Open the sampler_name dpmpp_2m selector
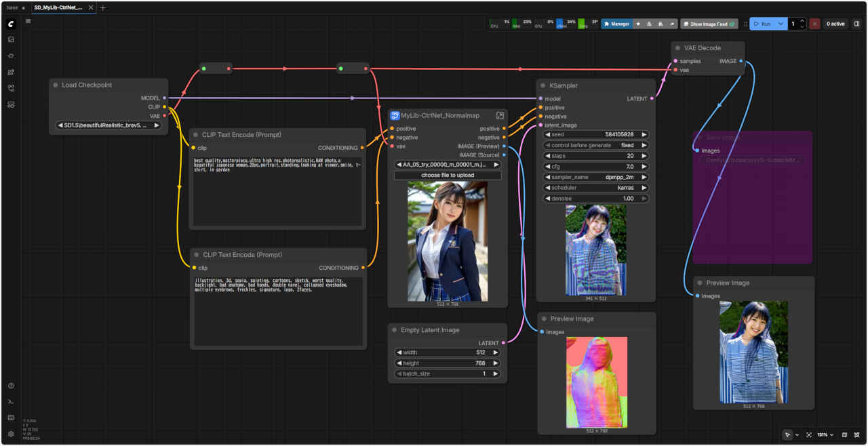Image resolution: width=868 pixels, height=446 pixels. 595,177
